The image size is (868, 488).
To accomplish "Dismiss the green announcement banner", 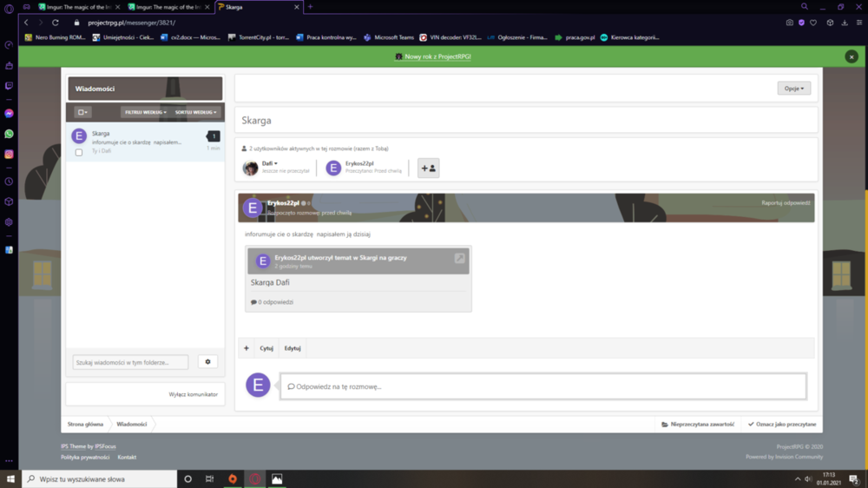I will point(852,57).
